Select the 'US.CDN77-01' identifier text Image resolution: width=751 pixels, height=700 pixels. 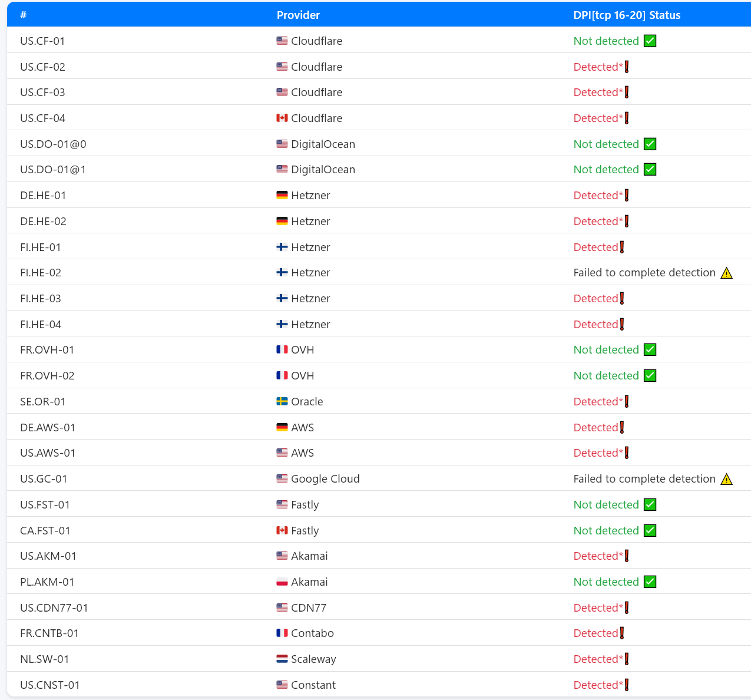(54, 607)
